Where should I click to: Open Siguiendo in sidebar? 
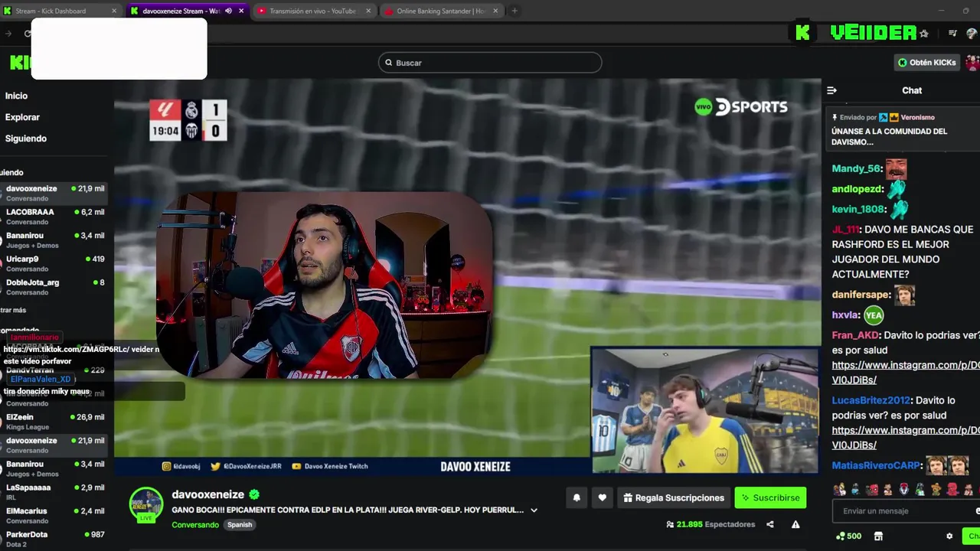coord(26,139)
